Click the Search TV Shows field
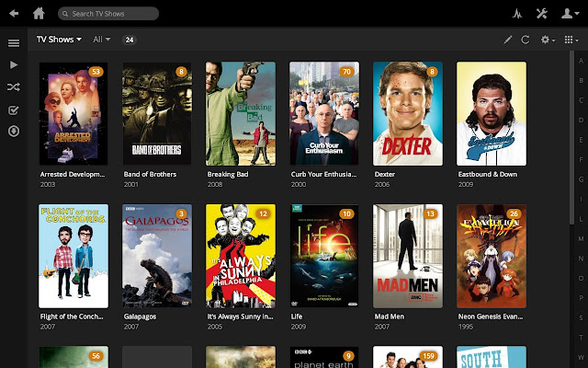The image size is (588, 368). tap(108, 14)
